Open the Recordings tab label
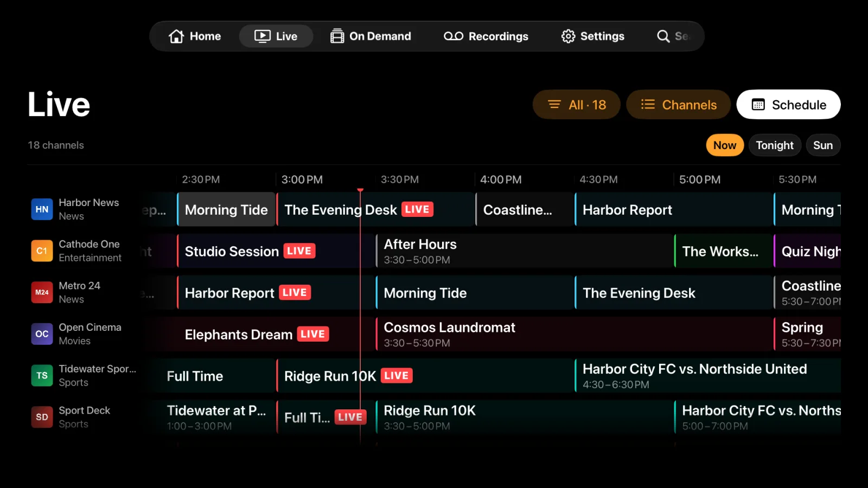The image size is (868, 488). [x=499, y=36]
